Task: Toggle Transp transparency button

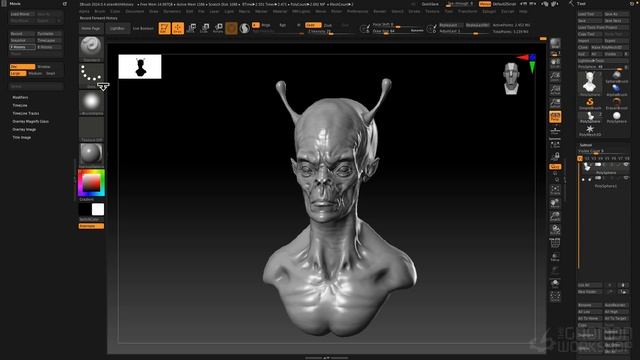Action: [555, 257]
